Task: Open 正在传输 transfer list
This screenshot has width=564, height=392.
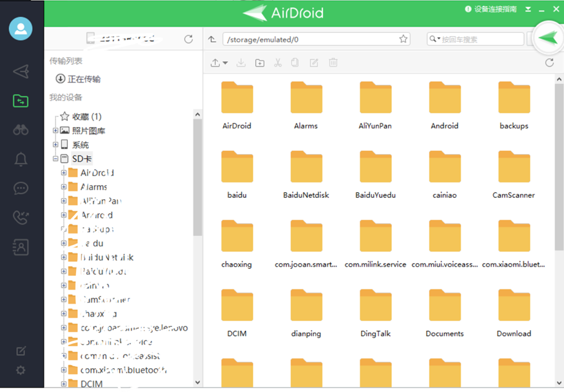Action: (79, 79)
